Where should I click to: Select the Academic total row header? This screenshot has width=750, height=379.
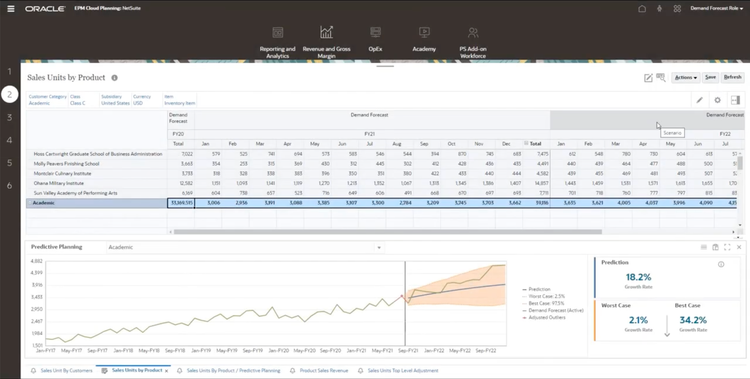(97, 203)
